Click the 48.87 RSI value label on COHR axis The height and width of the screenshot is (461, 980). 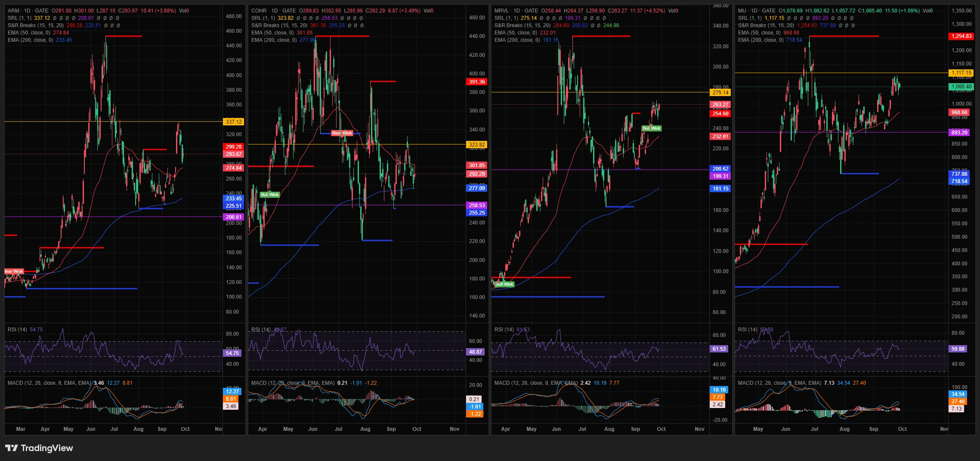[x=476, y=352]
